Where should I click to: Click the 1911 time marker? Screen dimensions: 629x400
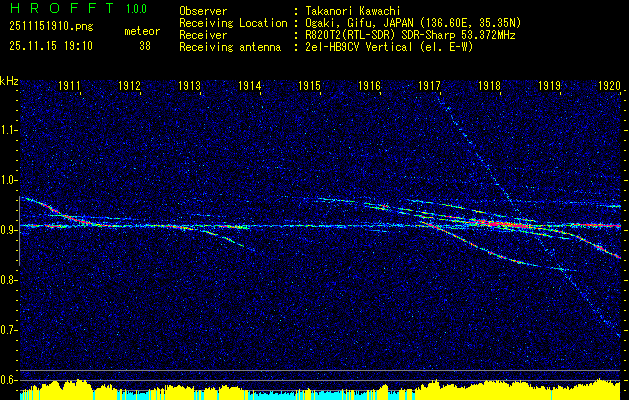(69, 86)
